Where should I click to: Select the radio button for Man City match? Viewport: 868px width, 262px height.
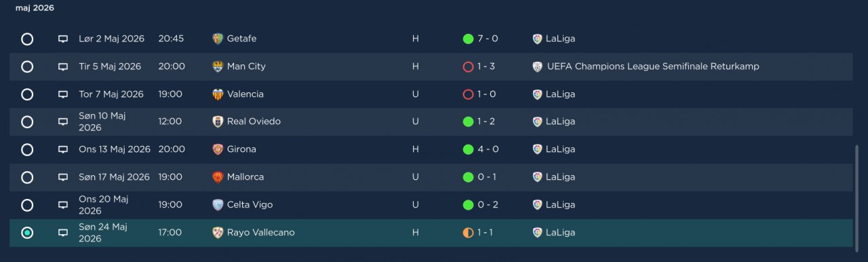point(27,67)
